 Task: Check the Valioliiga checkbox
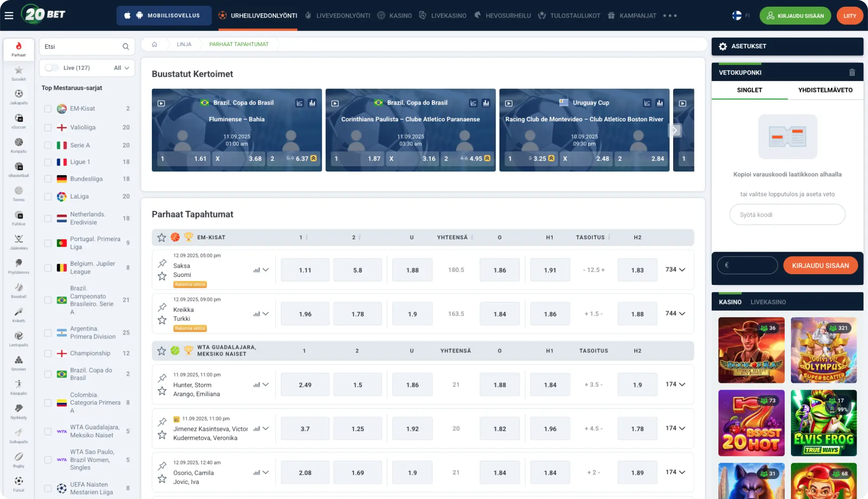click(48, 128)
